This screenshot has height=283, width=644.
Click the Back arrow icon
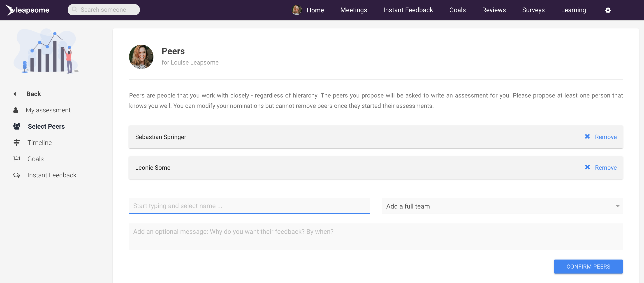coord(15,94)
